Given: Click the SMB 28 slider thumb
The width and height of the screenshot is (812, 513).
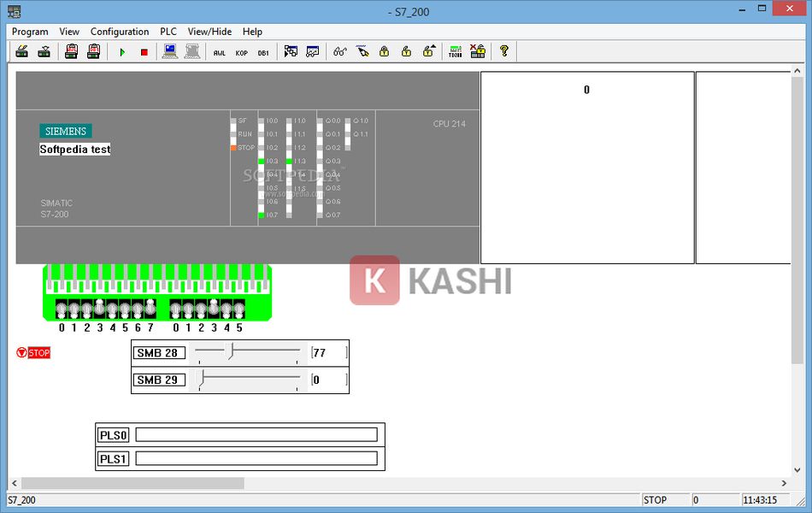Looking at the screenshot, I should click(x=230, y=351).
